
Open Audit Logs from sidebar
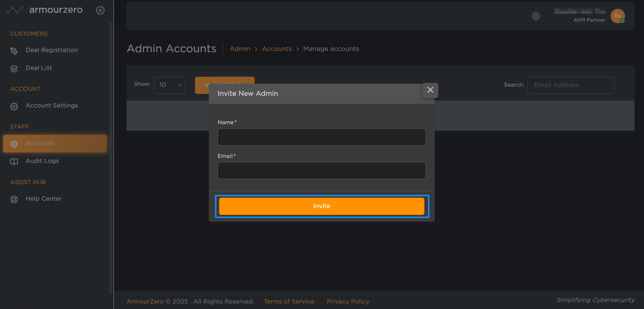click(x=42, y=161)
